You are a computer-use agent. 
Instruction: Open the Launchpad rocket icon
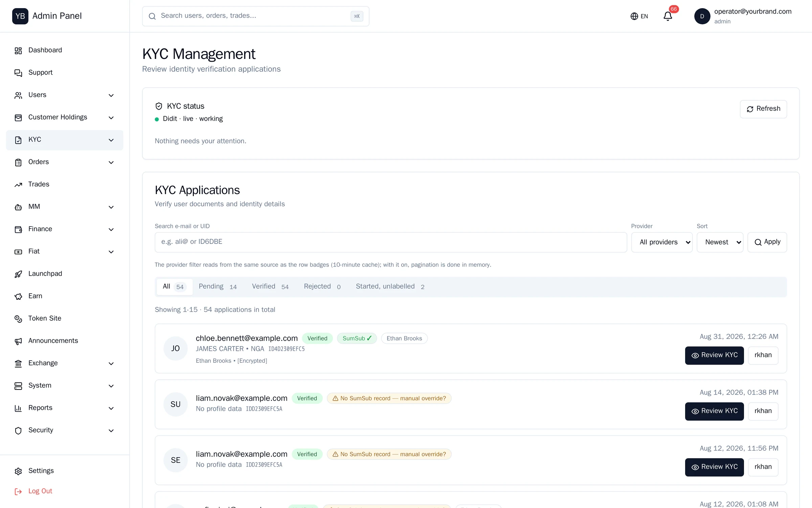click(18, 274)
